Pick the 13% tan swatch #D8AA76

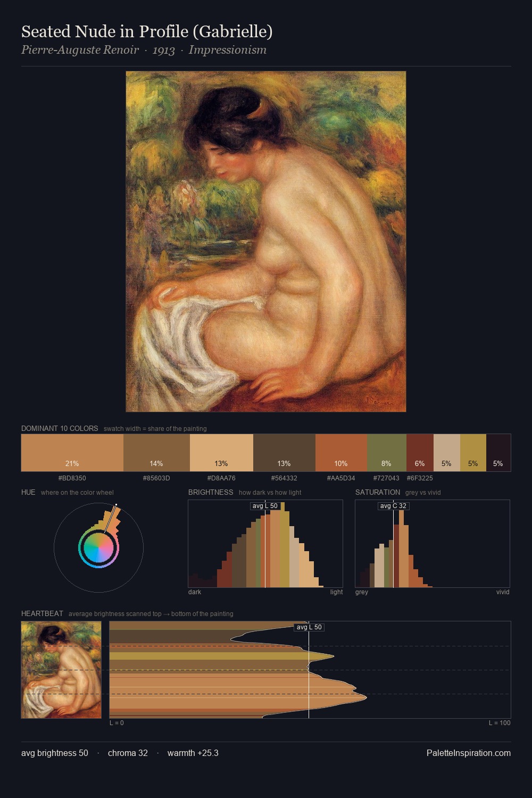(221, 453)
